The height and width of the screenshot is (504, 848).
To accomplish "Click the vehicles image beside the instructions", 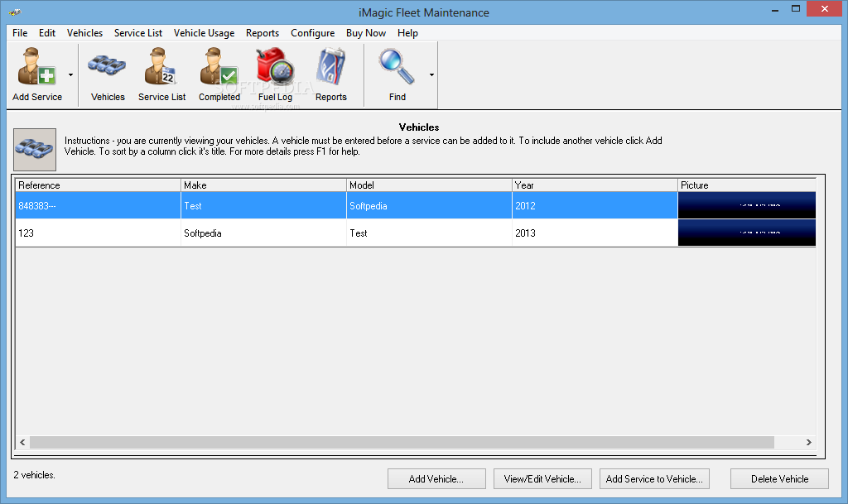I will (x=35, y=150).
